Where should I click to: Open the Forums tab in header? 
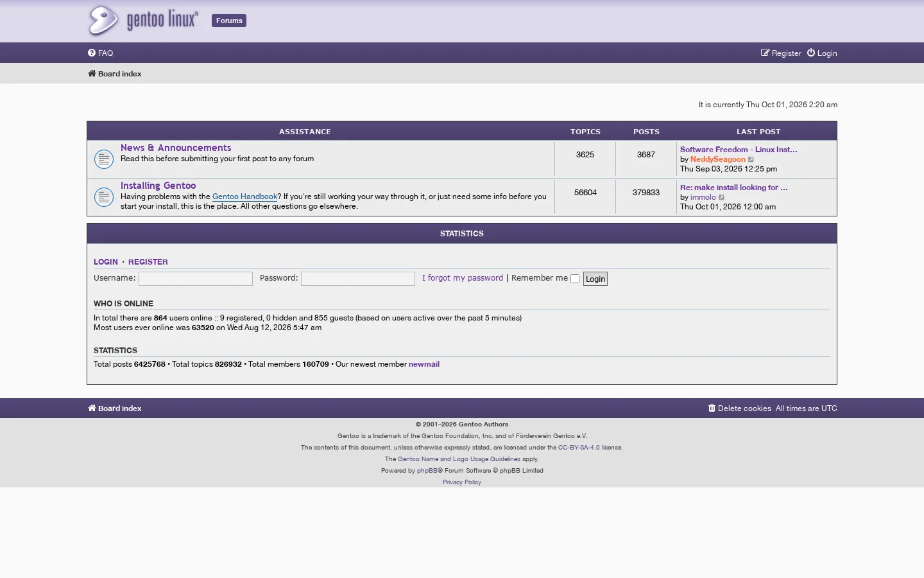click(229, 21)
